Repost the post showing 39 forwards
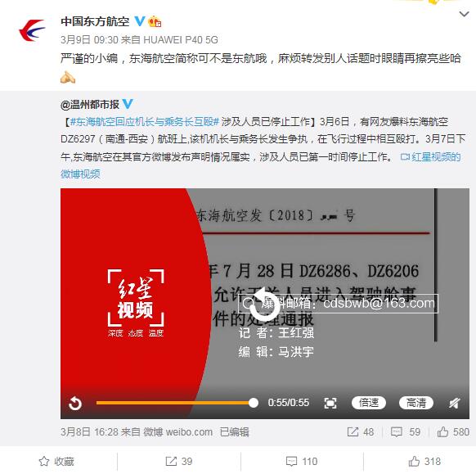 (179, 461)
